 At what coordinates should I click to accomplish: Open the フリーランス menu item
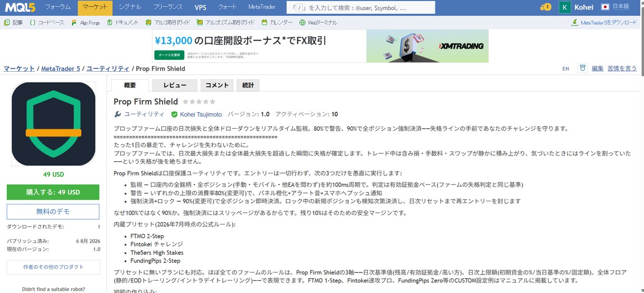tap(167, 7)
